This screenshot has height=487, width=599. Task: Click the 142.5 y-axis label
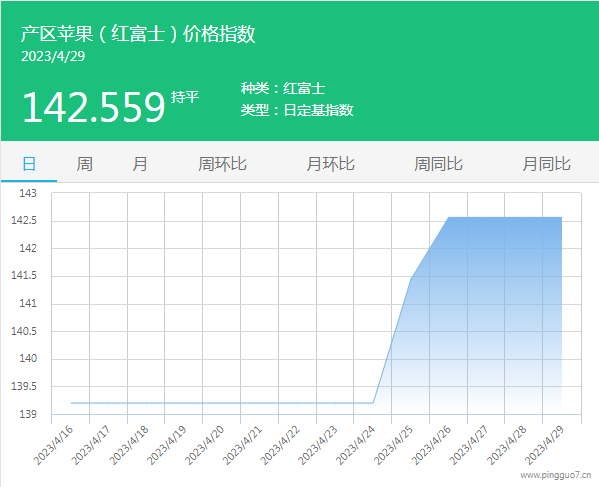24,220
